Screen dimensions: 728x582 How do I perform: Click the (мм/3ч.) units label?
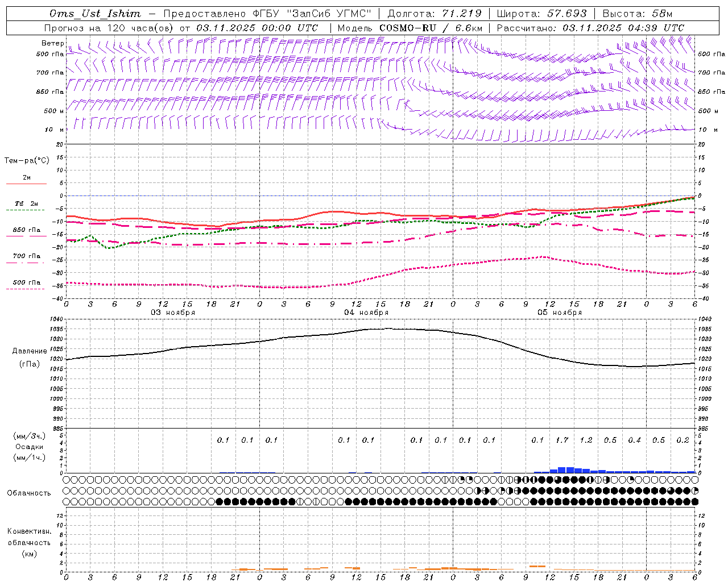(x=30, y=436)
